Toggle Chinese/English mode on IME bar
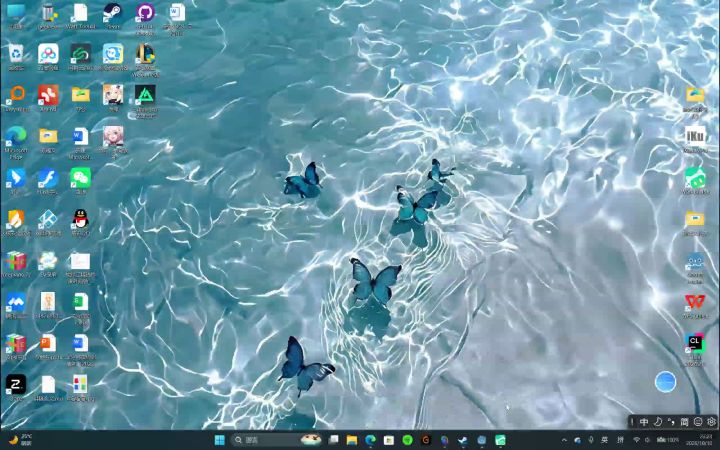This screenshot has height=450, width=720. (x=644, y=422)
